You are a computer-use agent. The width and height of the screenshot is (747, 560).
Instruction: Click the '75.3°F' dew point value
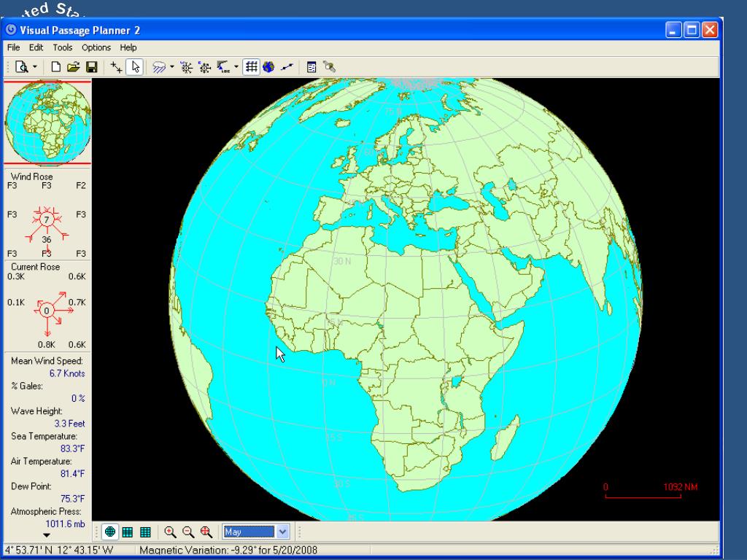click(x=72, y=499)
